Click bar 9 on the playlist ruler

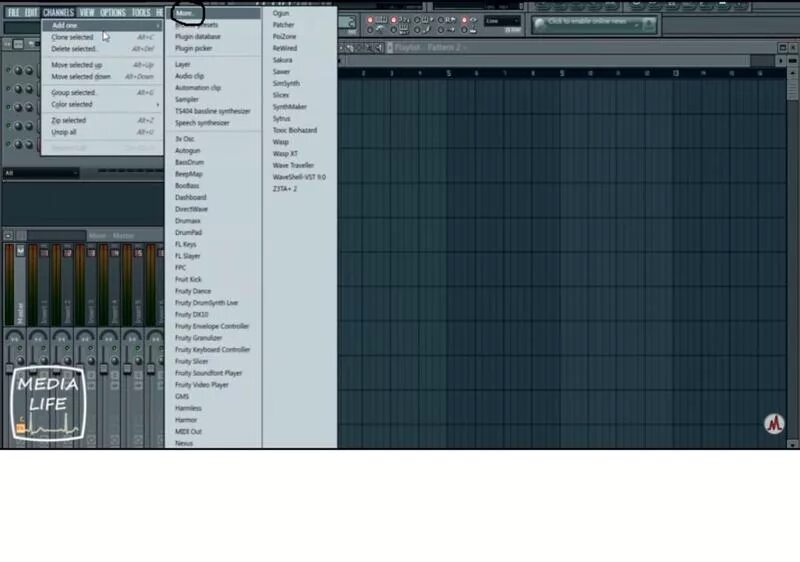(x=562, y=73)
